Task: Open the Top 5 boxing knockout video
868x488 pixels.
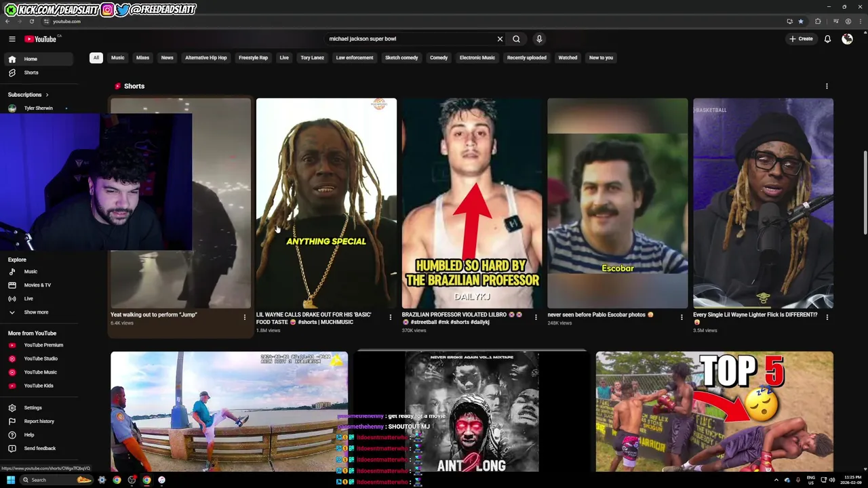Action: point(714,411)
